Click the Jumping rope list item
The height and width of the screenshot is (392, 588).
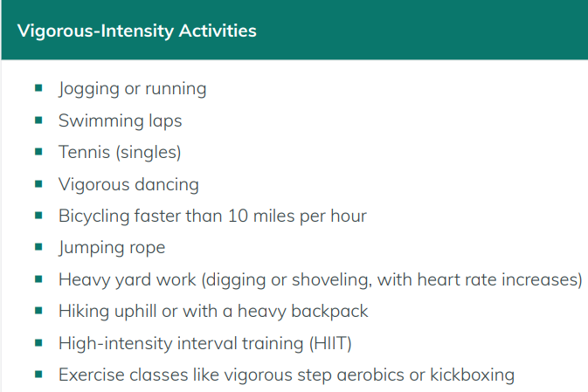point(112,248)
